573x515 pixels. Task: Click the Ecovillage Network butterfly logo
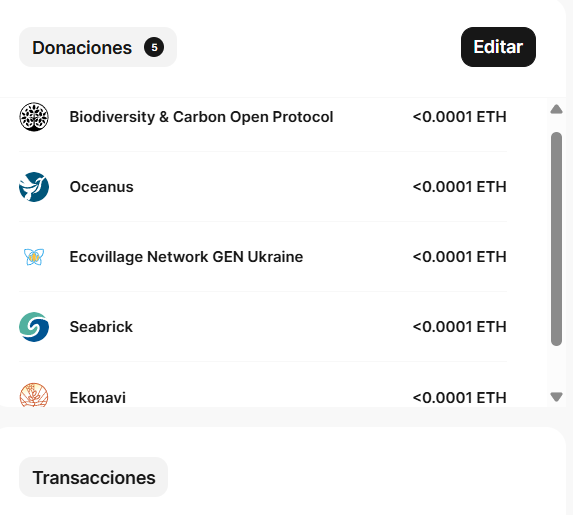(x=34, y=257)
